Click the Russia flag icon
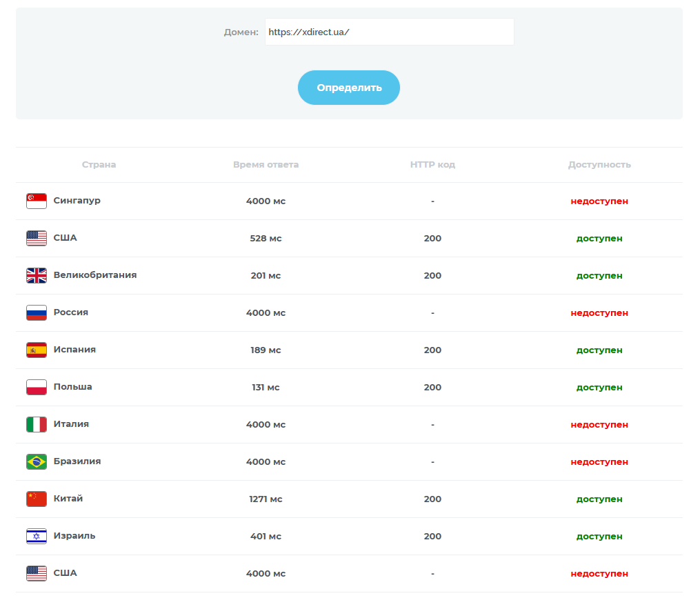The height and width of the screenshot is (598, 700). click(37, 312)
